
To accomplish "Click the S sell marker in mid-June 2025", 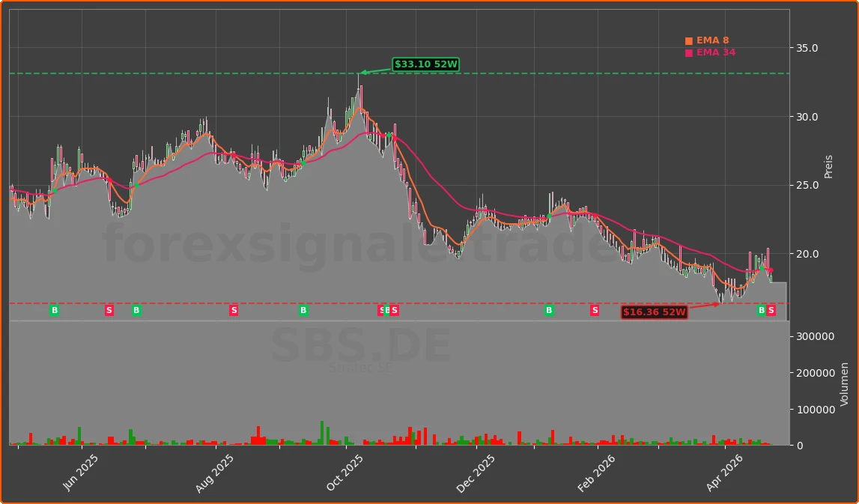I will pyautogui.click(x=109, y=311).
